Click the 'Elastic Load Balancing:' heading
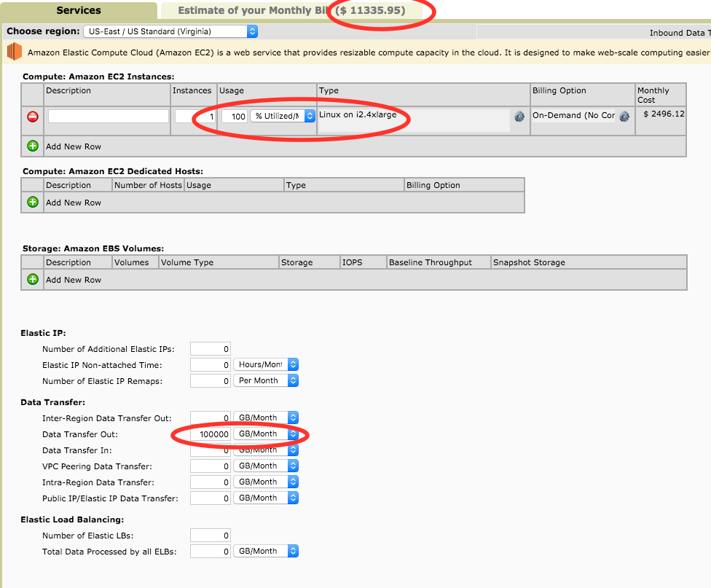Screen dimensions: 711x588 (x=72, y=520)
